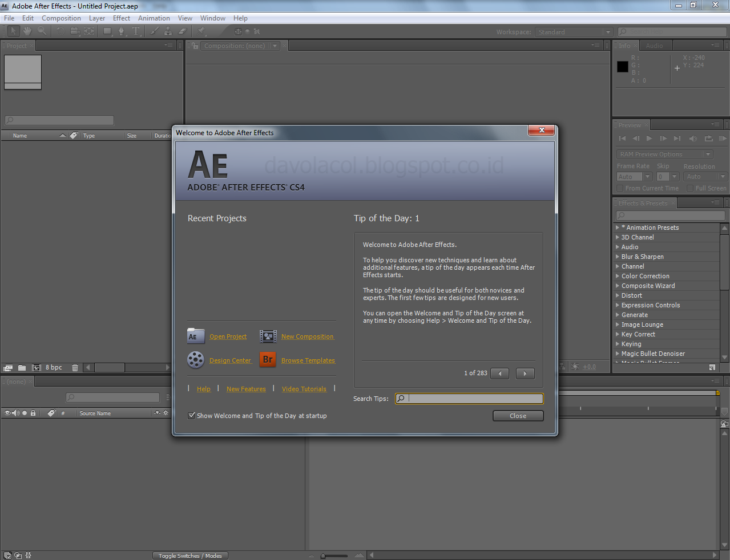Toggle the timeline video eye column
730x560 pixels.
pyautogui.click(x=7, y=413)
